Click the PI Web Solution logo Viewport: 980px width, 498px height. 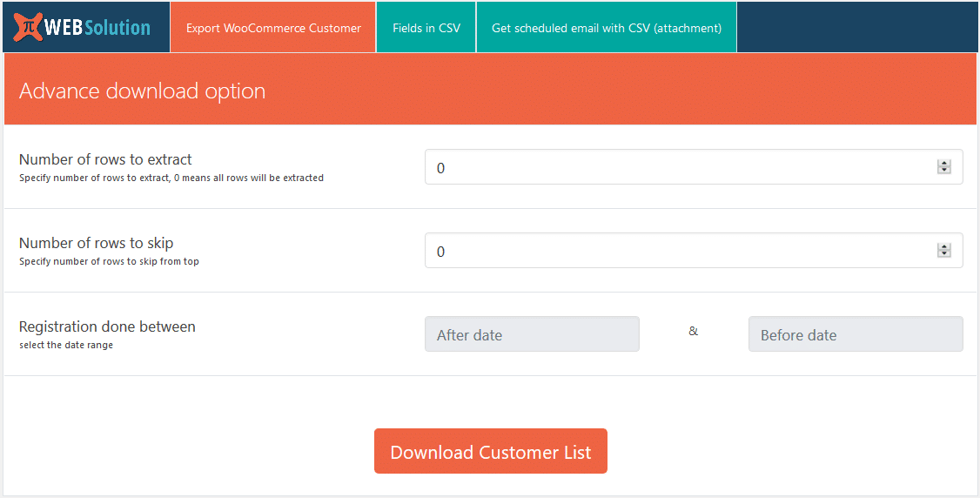point(83,27)
